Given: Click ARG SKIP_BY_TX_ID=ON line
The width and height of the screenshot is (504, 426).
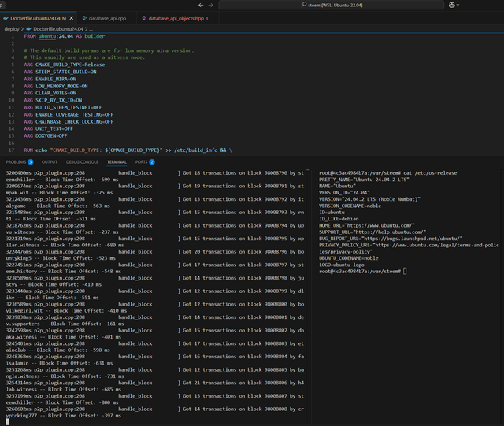Looking at the screenshot, I should [x=53, y=100].
